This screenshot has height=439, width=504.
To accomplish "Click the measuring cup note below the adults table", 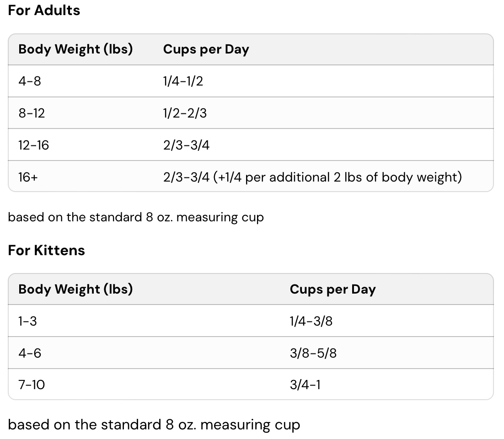I will pos(136,217).
